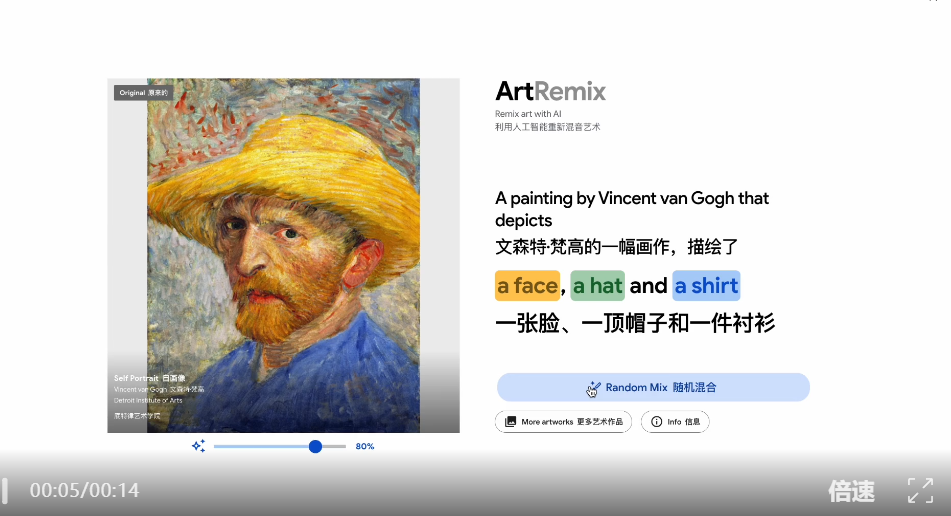The image size is (951, 516).
Task: Select the 'a hat' highlighted phrase
Action: tap(597, 286)
